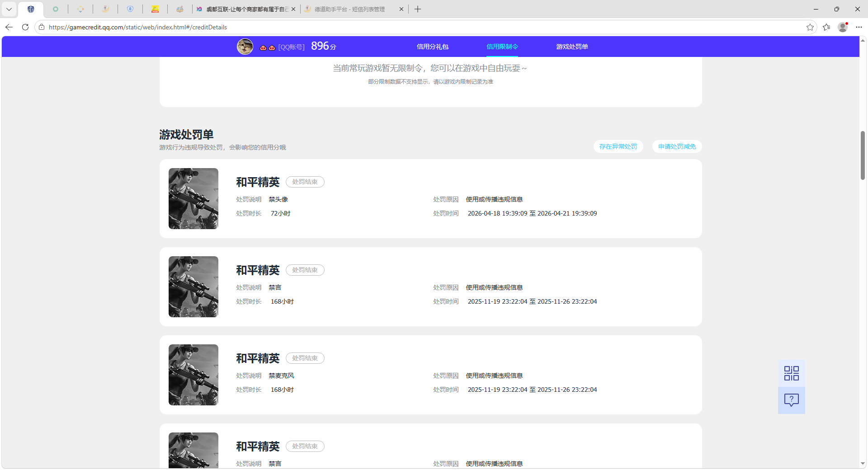View site information lock icon
868x470 pixels.
(x=42, y=27)
